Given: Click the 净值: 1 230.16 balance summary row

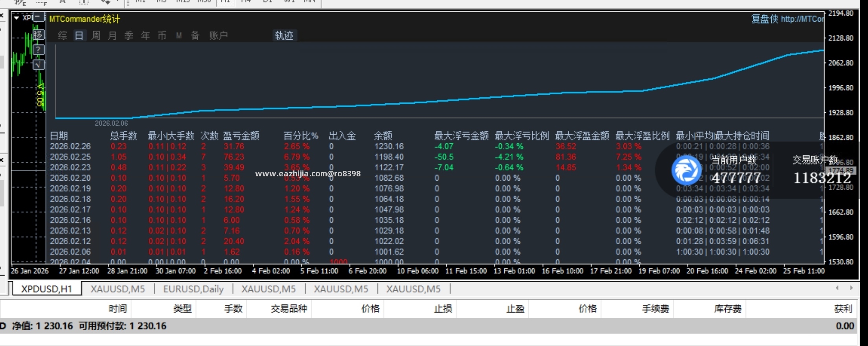Looking at the screenshot, I should coord(428,326).
